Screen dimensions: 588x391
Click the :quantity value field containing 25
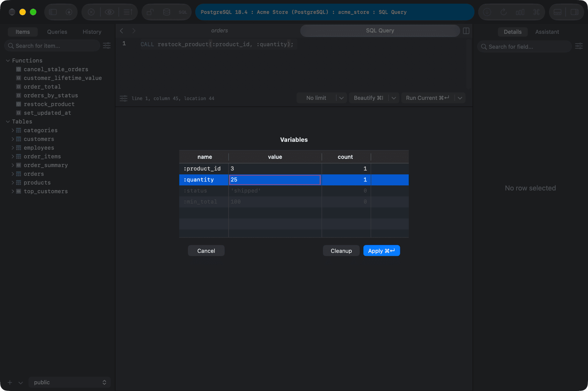coord(275,180)
